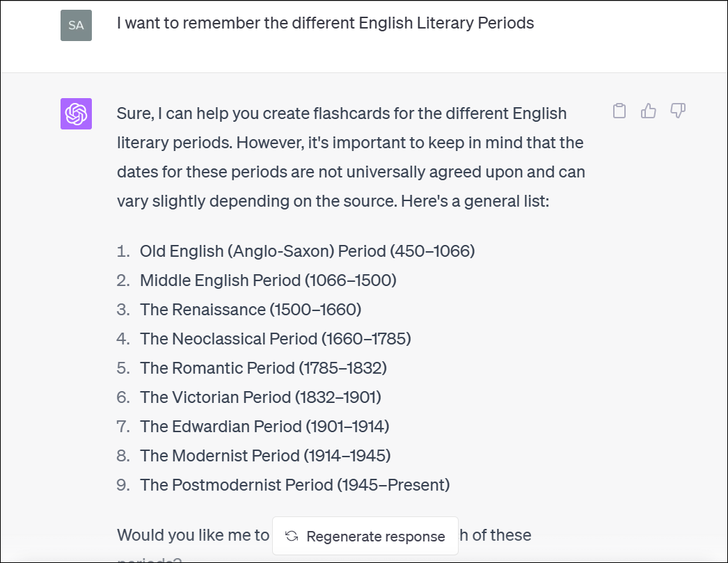The image size is (728, 563).
Task: Click the 'Would you like me to' text
Action: click(193, 535)
